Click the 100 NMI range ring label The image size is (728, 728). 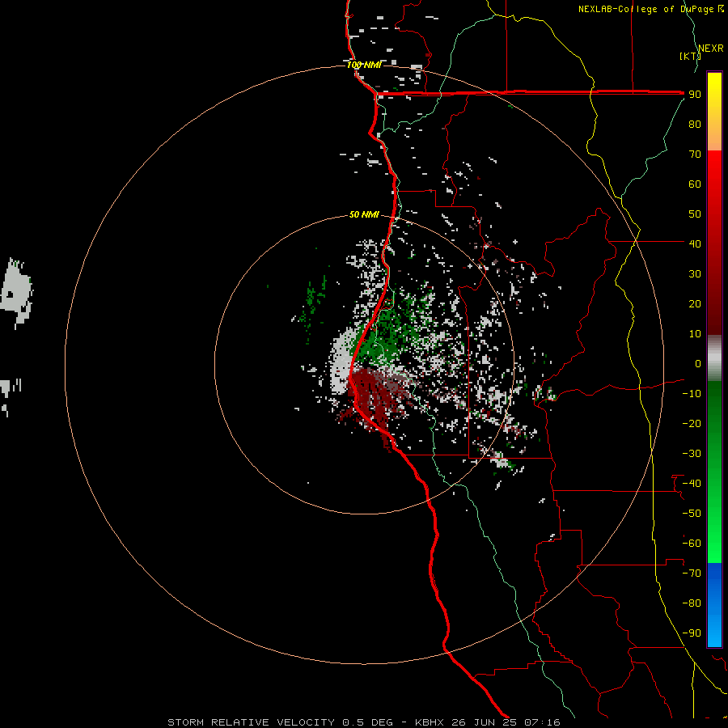click(364, 65)
